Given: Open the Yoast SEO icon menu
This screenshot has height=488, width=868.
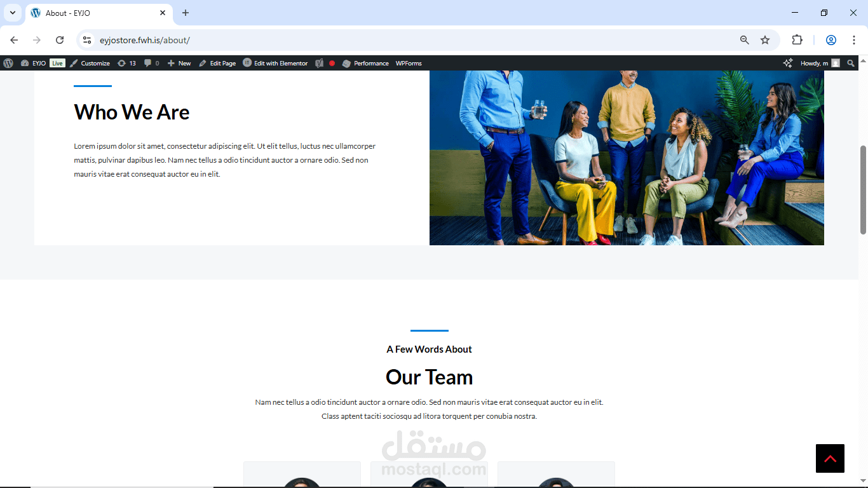Looking at the screenshot, I should (320, 63).
